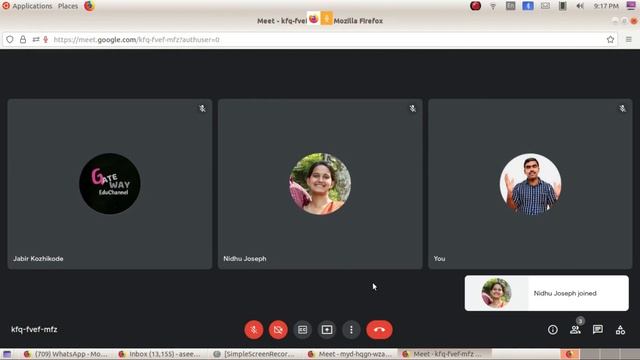The image size is (640, 360).
Task: Click keyboard layout tray icon
Action: coord(510,6)
